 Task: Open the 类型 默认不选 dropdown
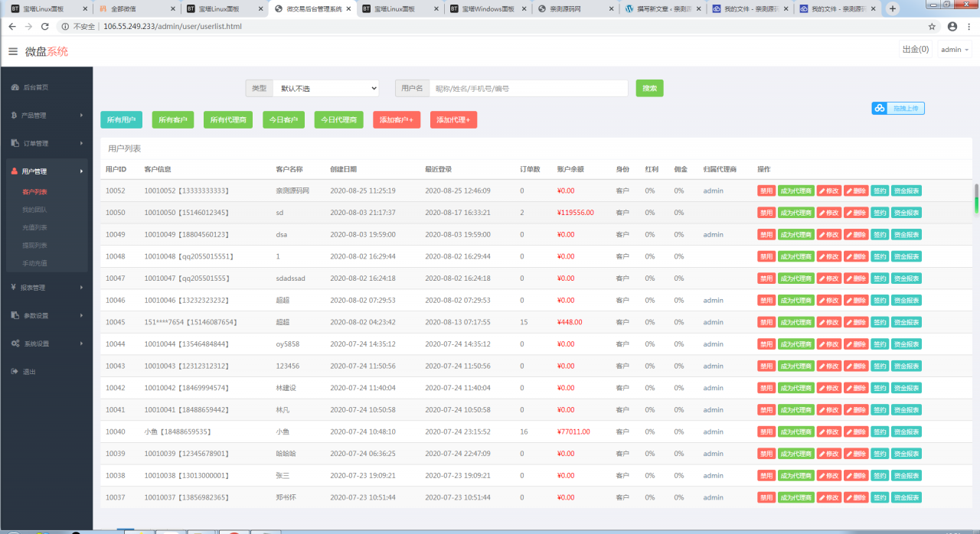(x=325, y=89)
